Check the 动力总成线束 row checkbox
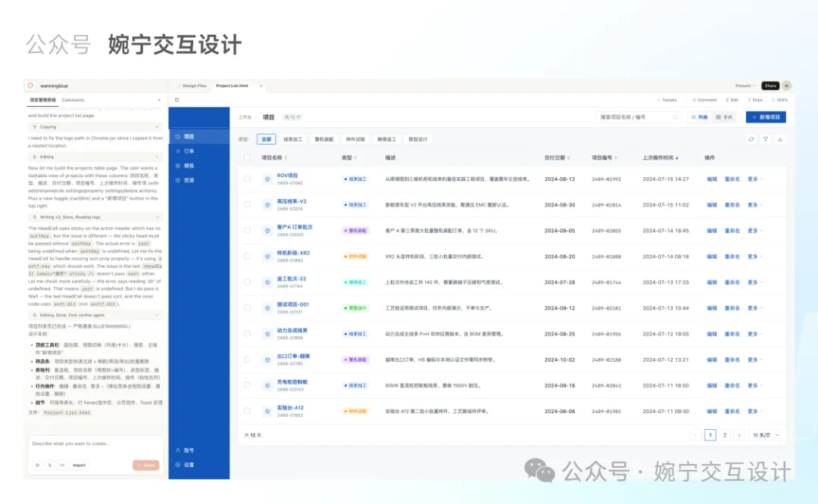Image resolution: width=818 pixels, height=504 pixels. point(247,334)
